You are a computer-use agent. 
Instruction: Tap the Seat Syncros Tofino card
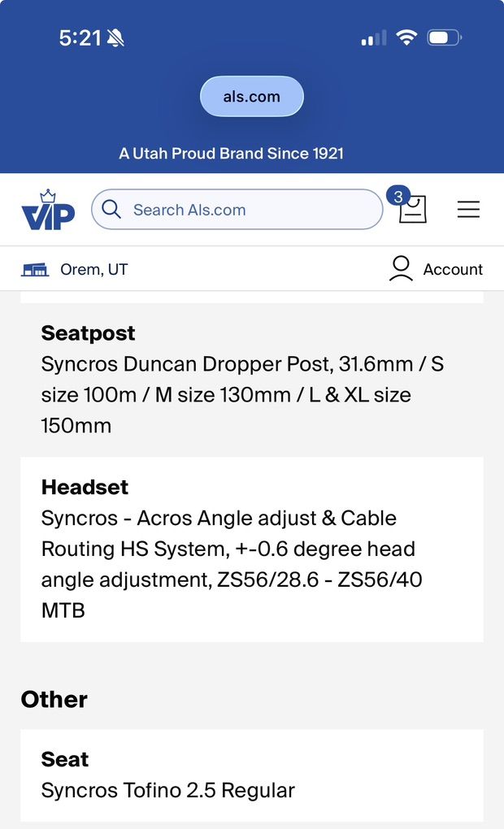pos(251,775)
